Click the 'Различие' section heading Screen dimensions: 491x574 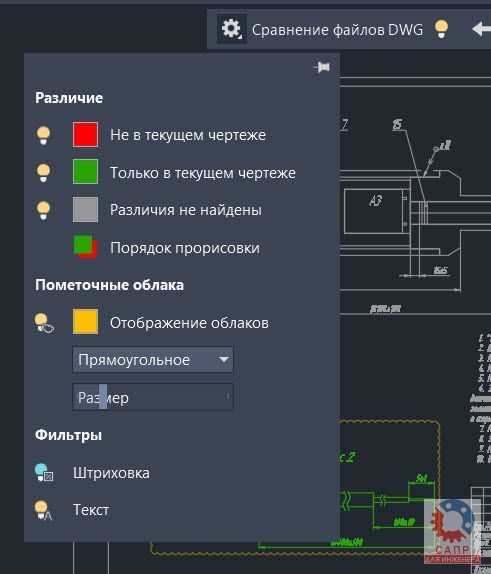point(69,98)
